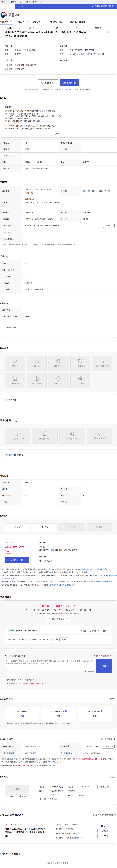The width and height of the screenshot is (117, 868).
Task: Click 고용24 입사지원 under 접수 마감일
Action: click(x=17, y=560)
